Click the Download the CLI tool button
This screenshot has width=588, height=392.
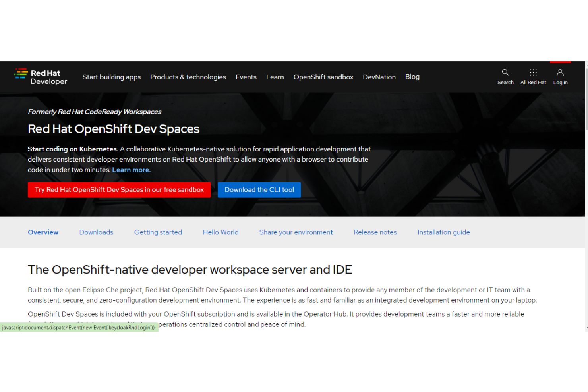pos(259,189)
